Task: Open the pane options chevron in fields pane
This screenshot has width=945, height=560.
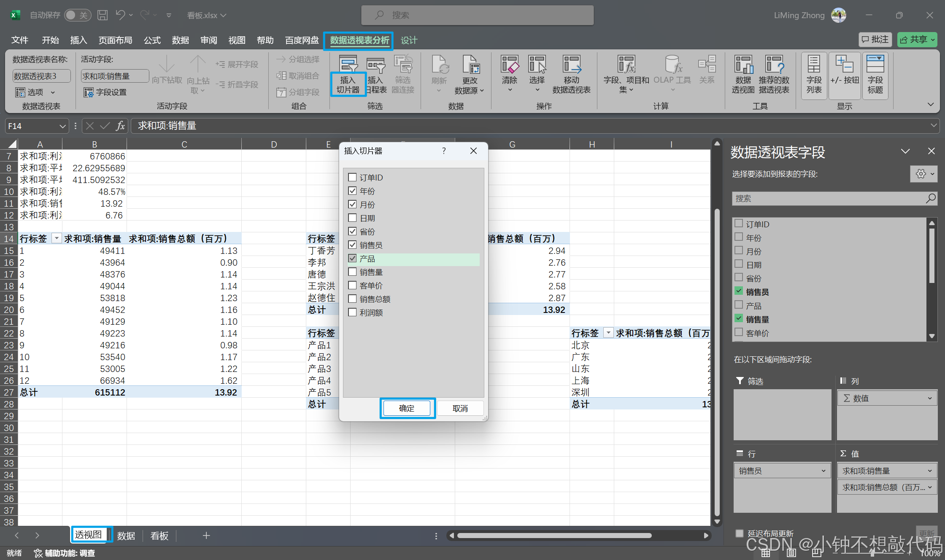Action: pos(905,151)
